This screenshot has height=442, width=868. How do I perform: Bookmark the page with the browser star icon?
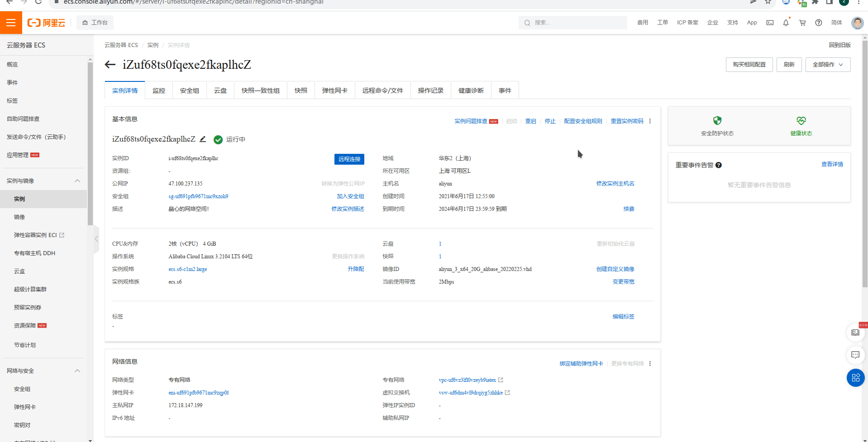(768, 2)
